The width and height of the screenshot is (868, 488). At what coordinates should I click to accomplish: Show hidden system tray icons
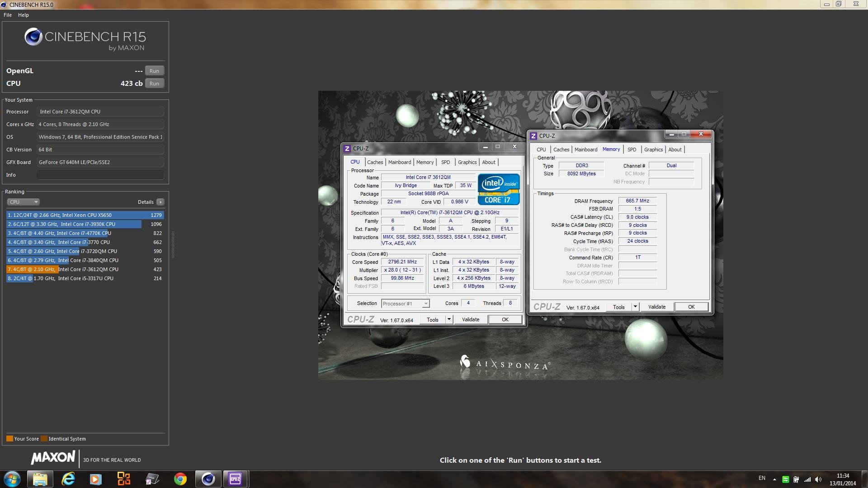click(x=774, y=479)
